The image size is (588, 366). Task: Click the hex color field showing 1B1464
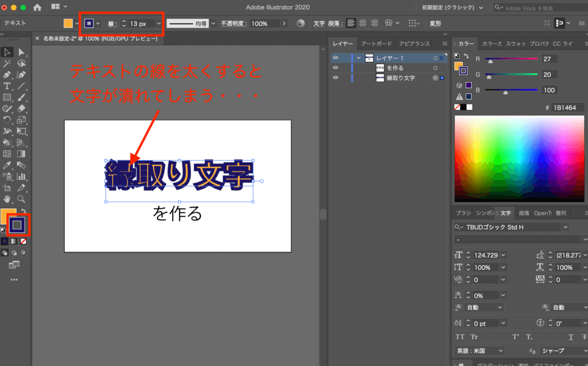567,107
